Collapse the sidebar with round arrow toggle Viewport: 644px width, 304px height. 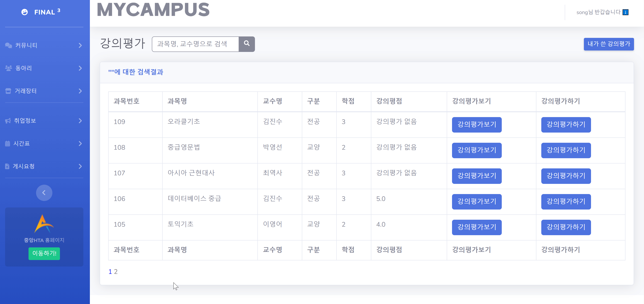click(x=44, y=193)
